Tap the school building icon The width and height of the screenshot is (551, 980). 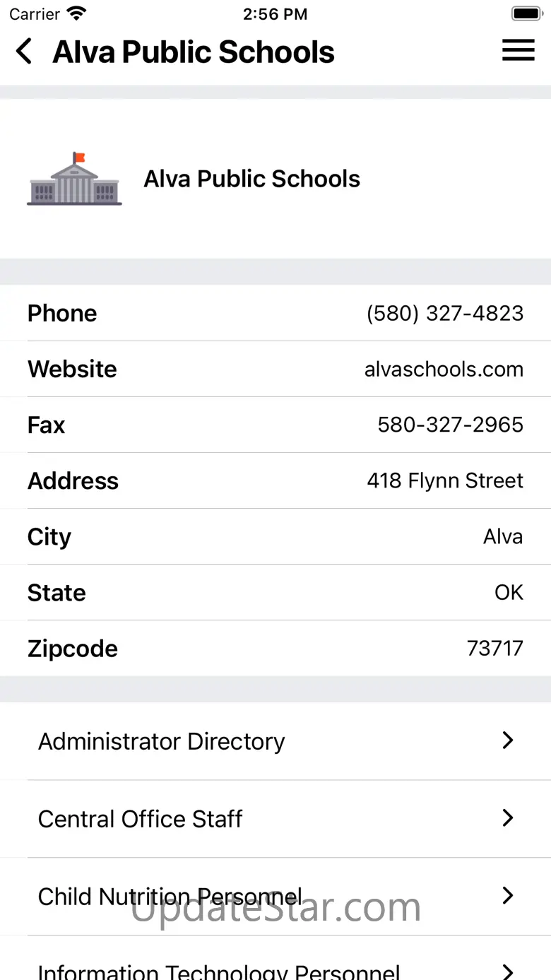pos(74,179)
